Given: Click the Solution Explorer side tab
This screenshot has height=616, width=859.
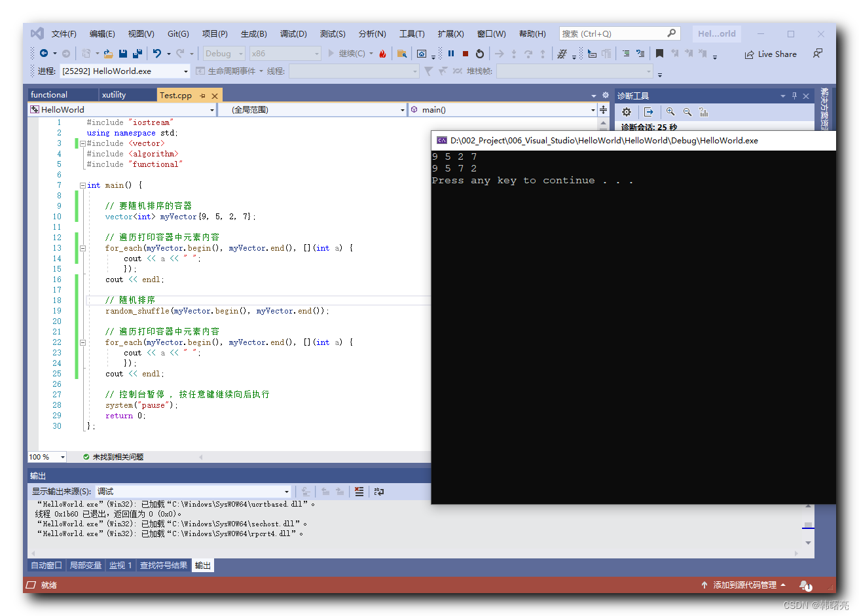Looking at the screenshot, I should point(825,108).
